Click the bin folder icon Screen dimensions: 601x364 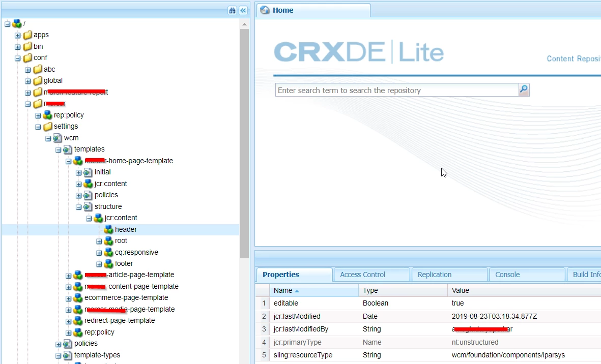[x=27, y=46]
